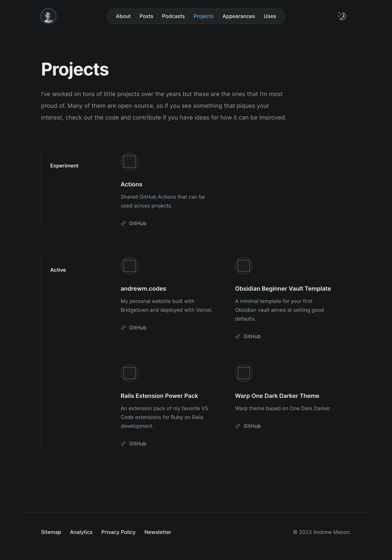Open the Podcasts navigation link
The height and width of the screenshot is (560, 392).
pos(173,16)
